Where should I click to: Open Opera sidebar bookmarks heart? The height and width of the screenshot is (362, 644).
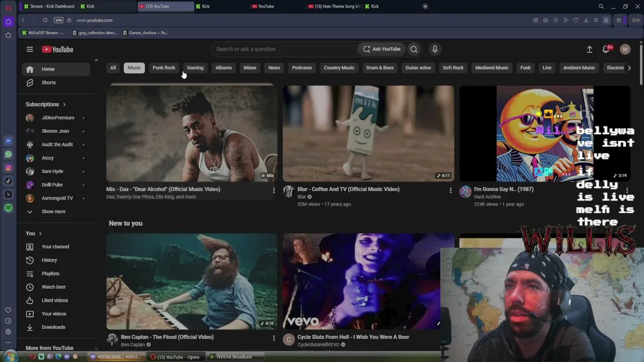pos(8,310)
